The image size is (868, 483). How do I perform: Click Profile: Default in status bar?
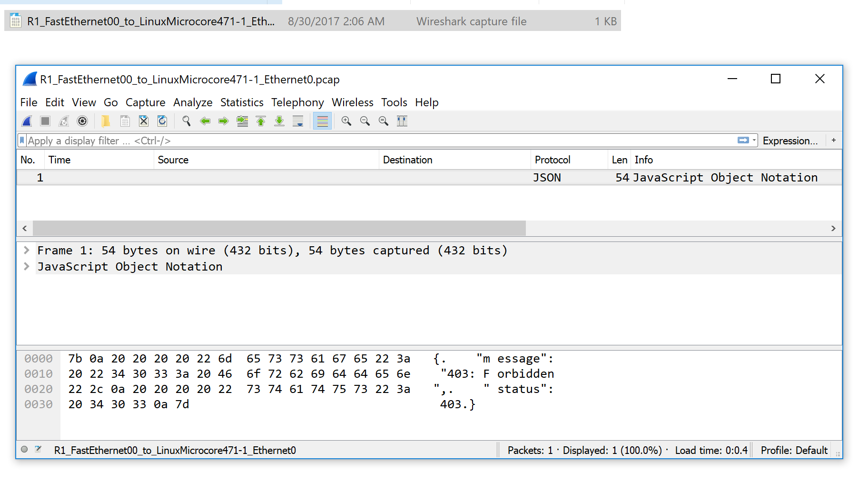point(794,450)
